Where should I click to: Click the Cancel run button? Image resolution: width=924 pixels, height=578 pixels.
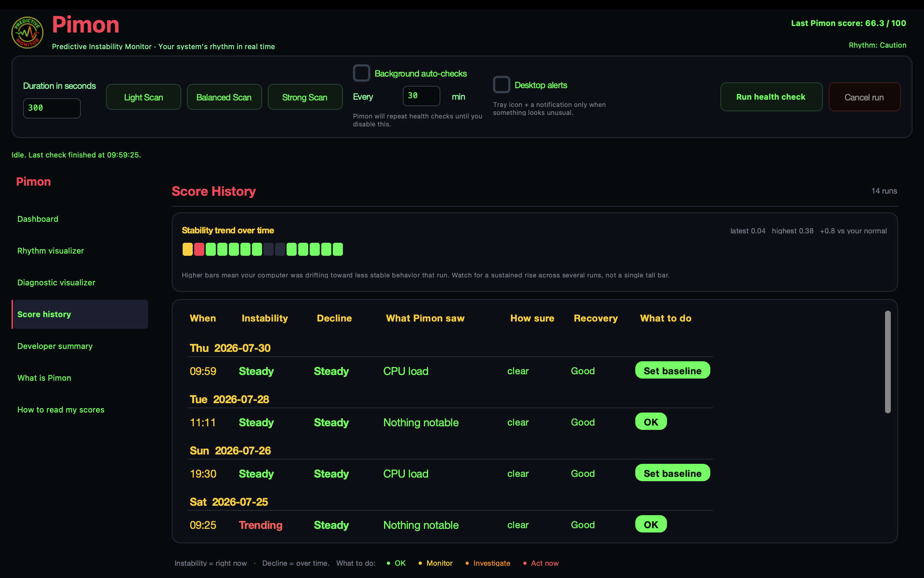[x=864, y=97]
